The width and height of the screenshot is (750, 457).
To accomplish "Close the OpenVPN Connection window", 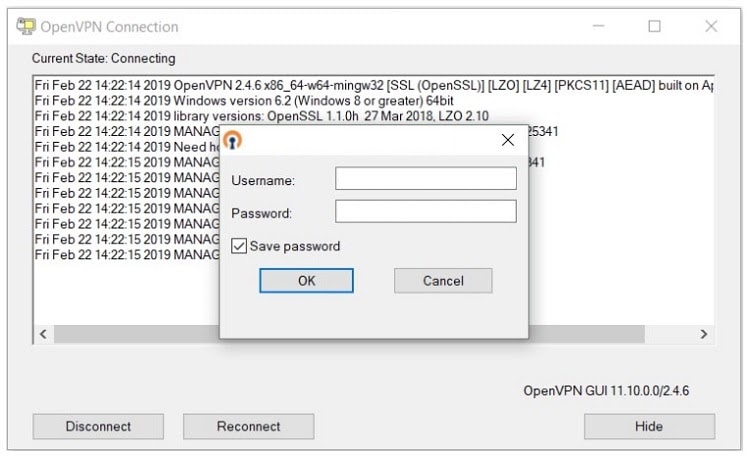I will (x=711, y=26).
